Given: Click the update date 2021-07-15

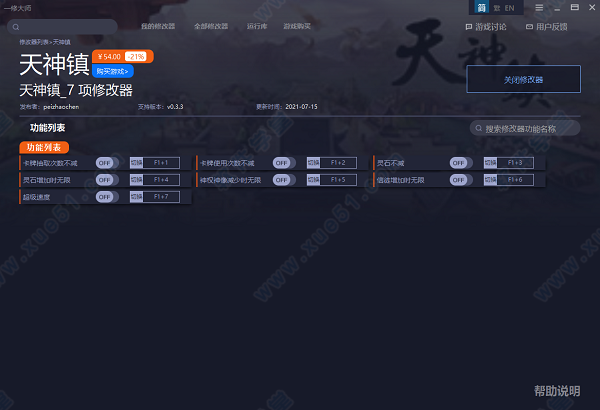Looking at the screenshot, I should tap(301, 107).
